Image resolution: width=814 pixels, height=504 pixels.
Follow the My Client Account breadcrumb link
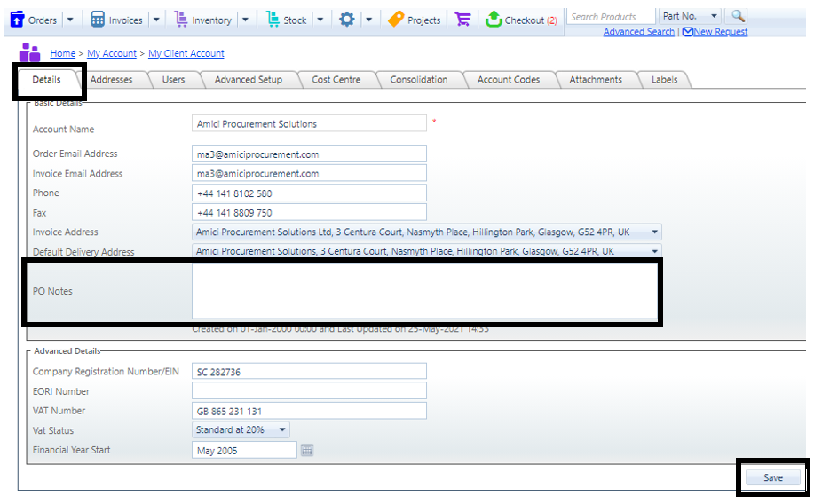click(186, 53)
